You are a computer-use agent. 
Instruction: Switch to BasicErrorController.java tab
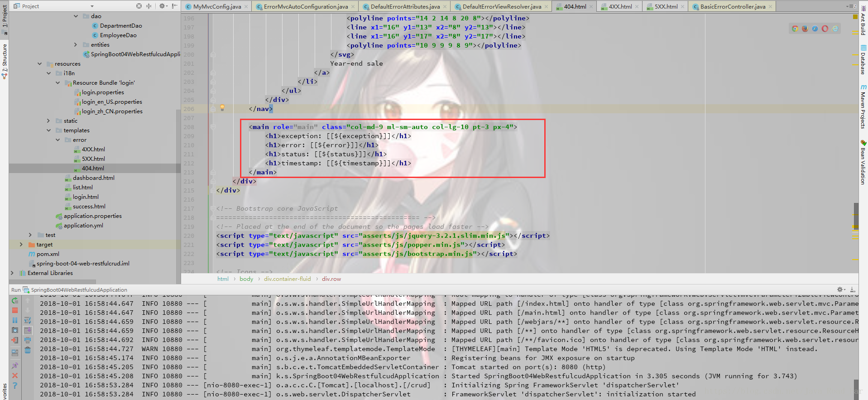coord(733,6)
